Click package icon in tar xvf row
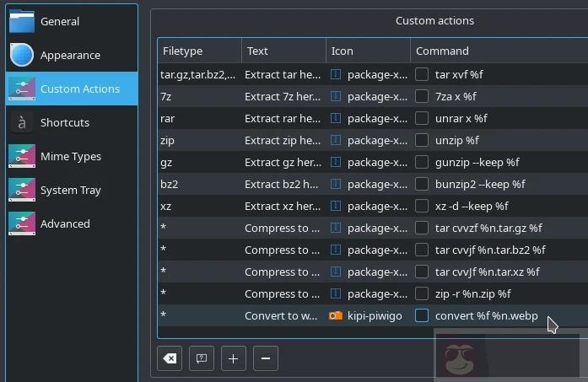The height and width of the screenshot is (382, 588). tap(336, 74)
